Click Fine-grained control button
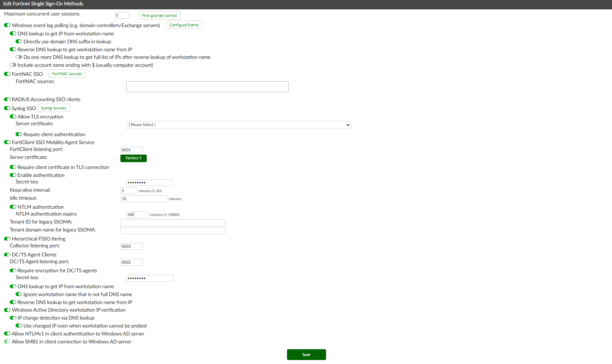 [159, 16]
